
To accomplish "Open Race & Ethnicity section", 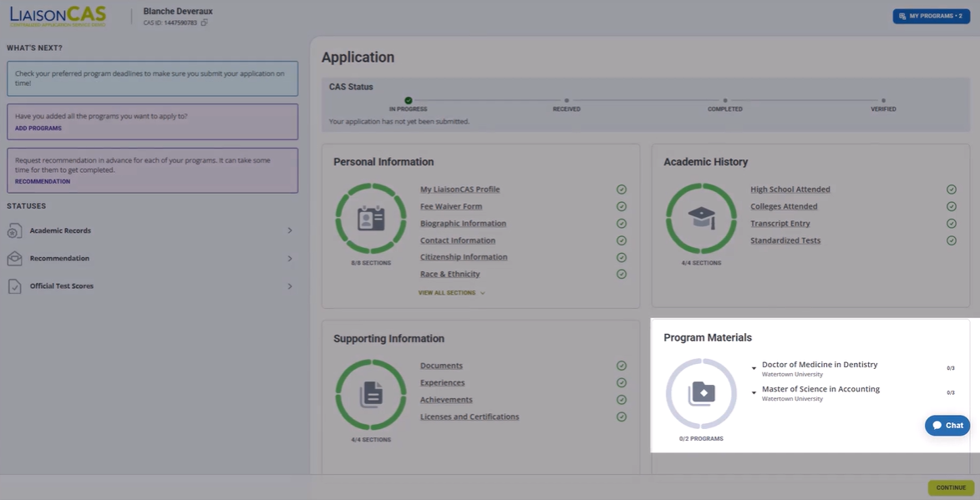I will (x=450, y=274).
